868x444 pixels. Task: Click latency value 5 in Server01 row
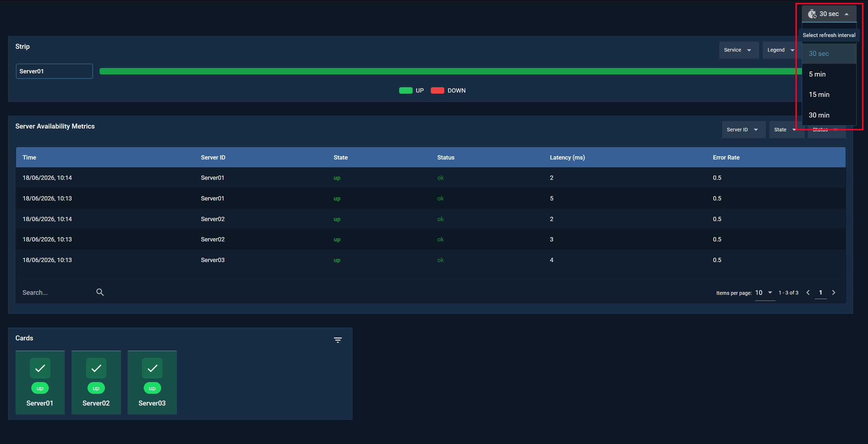(552, 198)
